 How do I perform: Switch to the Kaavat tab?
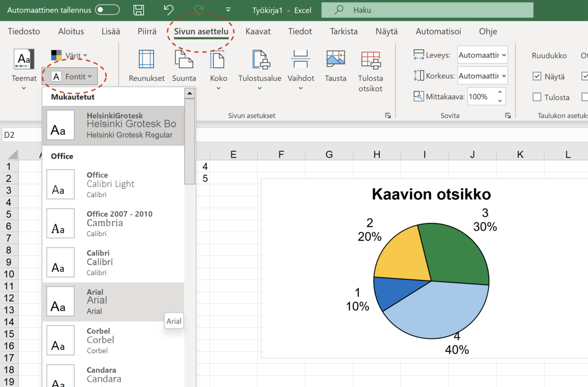pyautogui.click(x=258, y=31)
